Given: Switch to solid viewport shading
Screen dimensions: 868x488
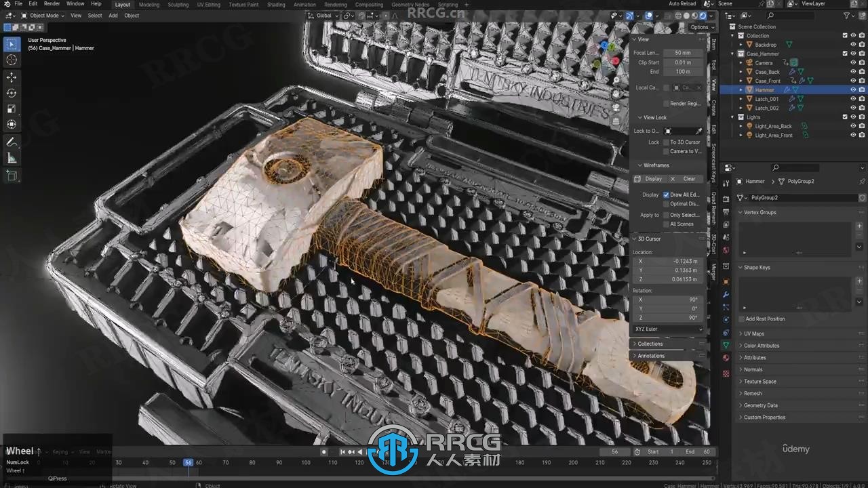Looking at the screenshot, I should click(686, 16).
